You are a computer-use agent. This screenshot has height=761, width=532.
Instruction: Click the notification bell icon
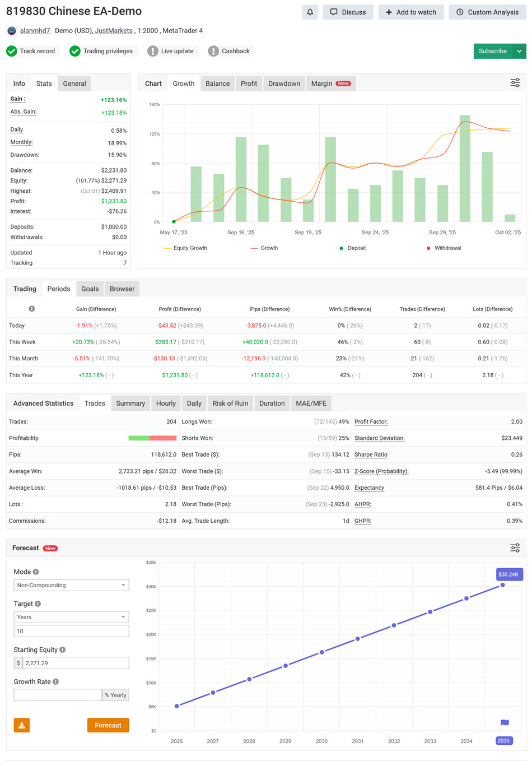(x=310, y=12)
